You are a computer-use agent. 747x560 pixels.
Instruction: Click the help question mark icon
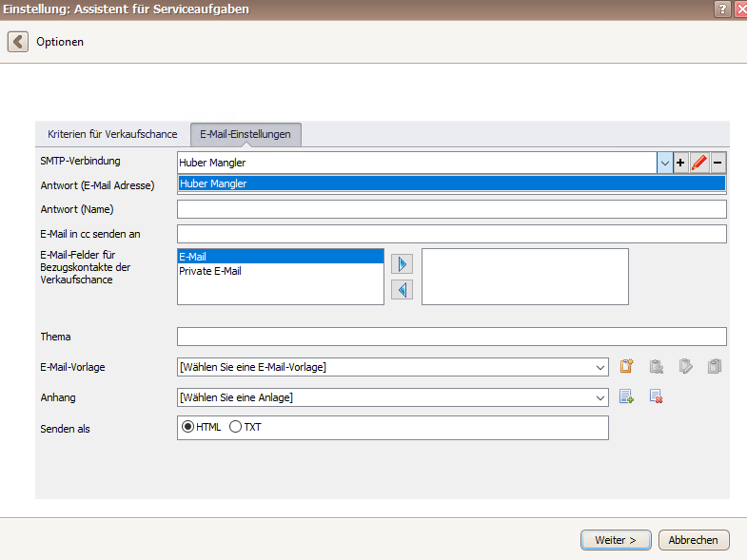(722, 10)
